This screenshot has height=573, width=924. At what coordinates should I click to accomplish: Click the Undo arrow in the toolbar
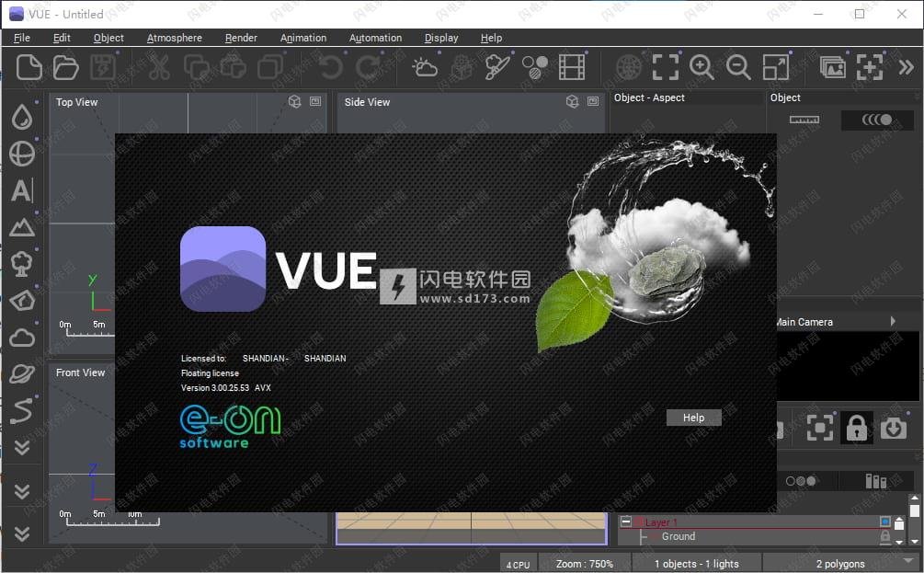pos(331,67)
